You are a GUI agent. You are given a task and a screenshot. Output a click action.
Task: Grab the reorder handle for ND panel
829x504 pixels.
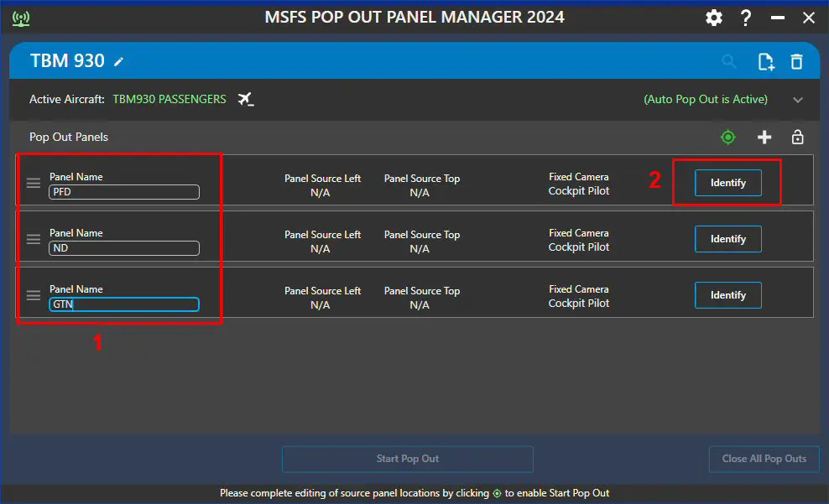pyautogui.click(x=34, y=239)
